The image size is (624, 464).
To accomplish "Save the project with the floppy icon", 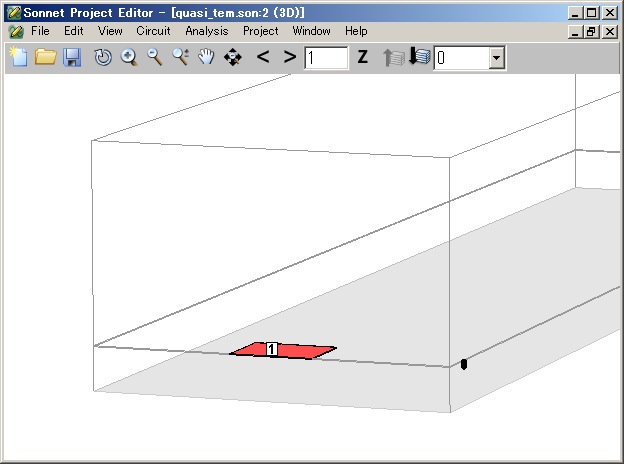I will coord(72,57).
